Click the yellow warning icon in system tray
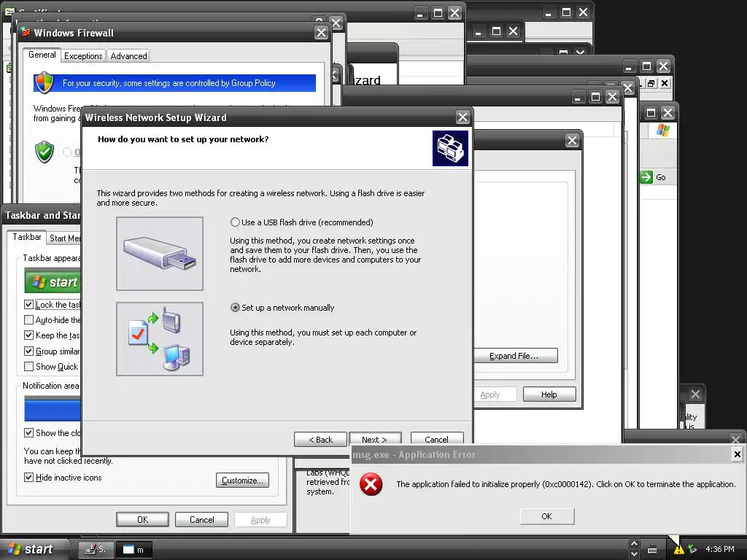The height and width of the screenshot is (560, 747). click(x=678, y=550)
